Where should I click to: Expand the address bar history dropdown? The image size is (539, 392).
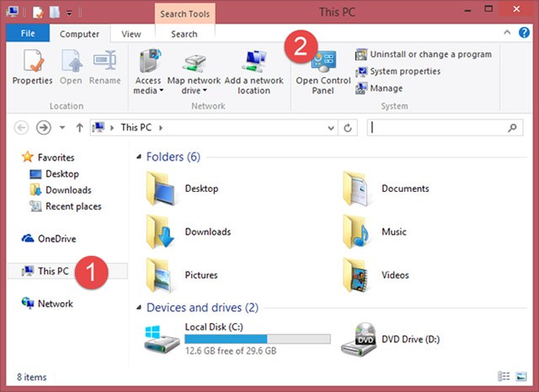pos(331,128)
